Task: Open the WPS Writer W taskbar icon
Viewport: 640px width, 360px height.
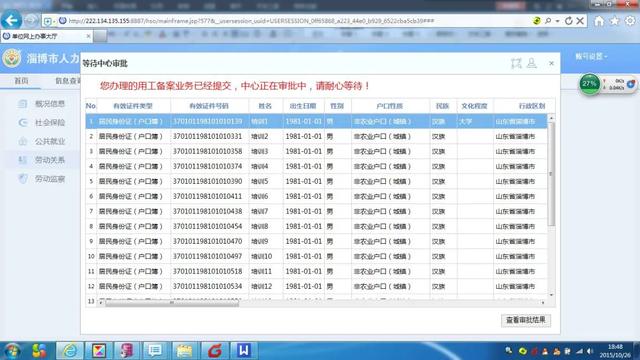Action: [244, 351]
